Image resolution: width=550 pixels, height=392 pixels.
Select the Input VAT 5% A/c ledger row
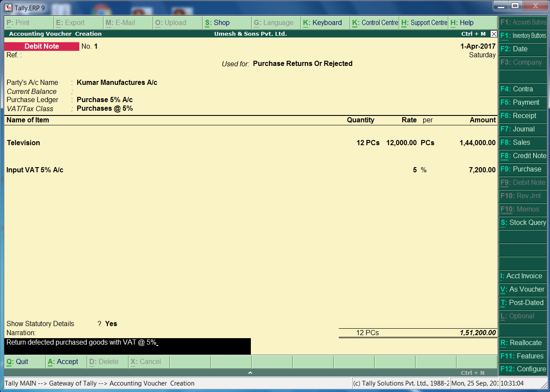251,170
